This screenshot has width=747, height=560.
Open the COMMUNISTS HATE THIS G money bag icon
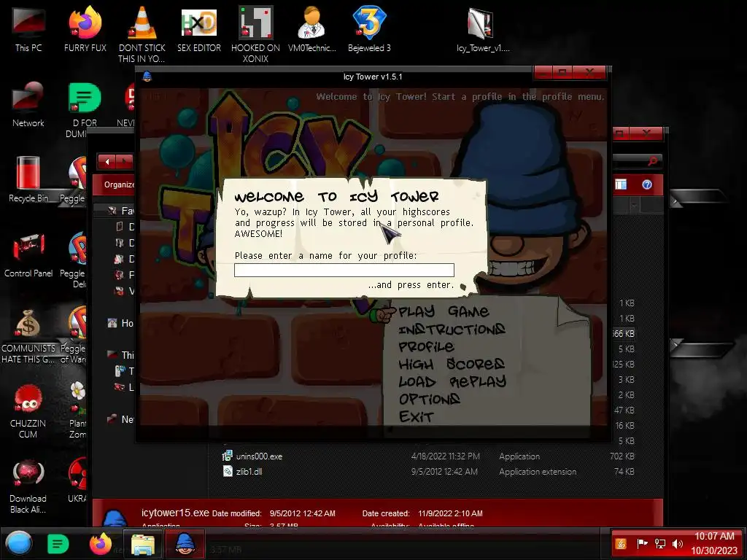click(28, 335)
